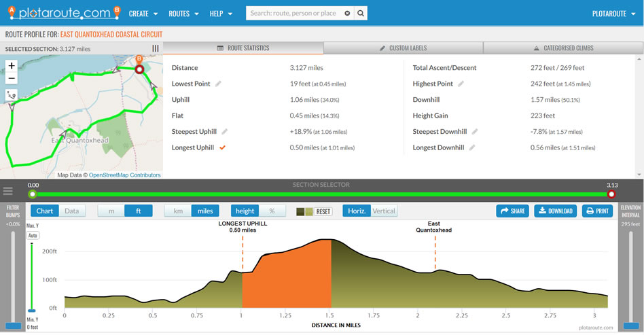Switch to Data view
Image resolution: width=644 pixels, height=335 pixels.
(72, 211)
